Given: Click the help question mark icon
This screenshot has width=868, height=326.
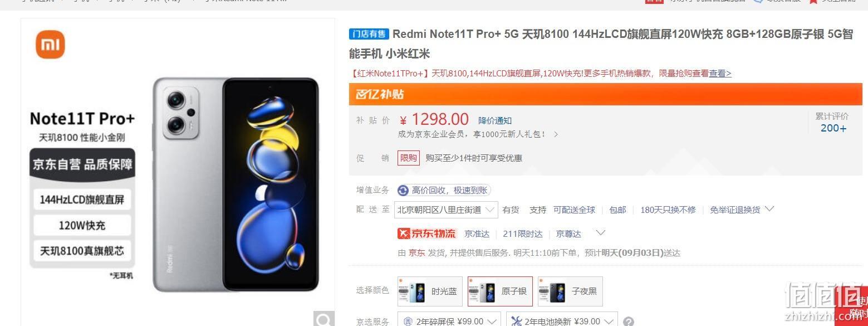Looking at the screenshot, I should point(629,322).
